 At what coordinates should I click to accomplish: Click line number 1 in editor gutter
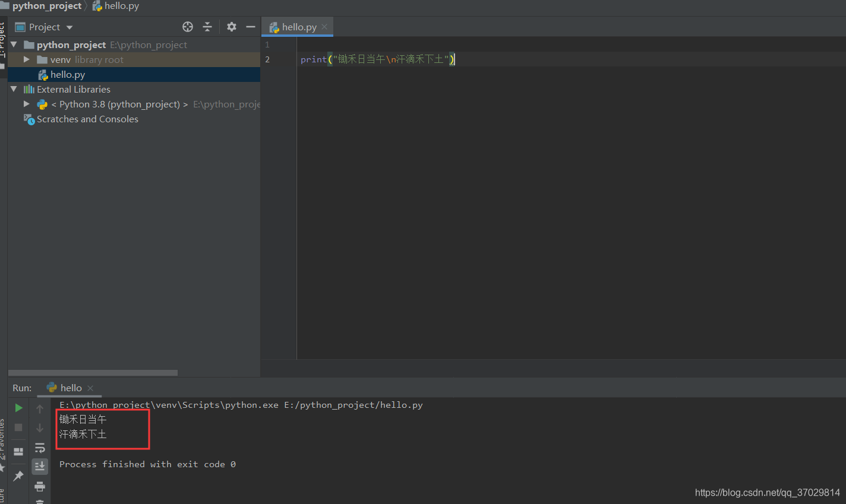[x=267, y=45]
